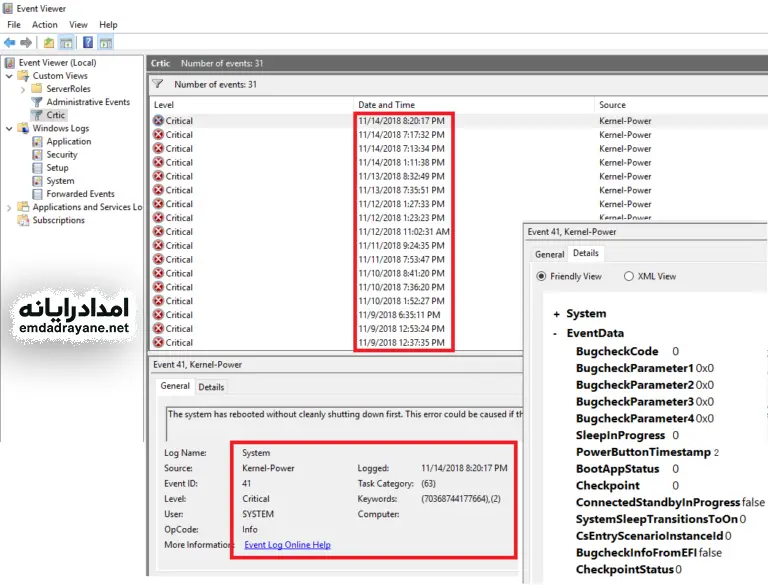The width and height of the screenshot is (768, 585).
Task: Click the Up one level folder toolbar icon
Action: click(x=48, y=43)
